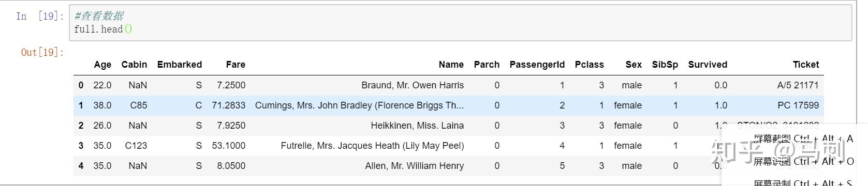The width and height of the screenshot is (868, 186).
Task: Click the Embarked column header
Action: pos(180,65)
